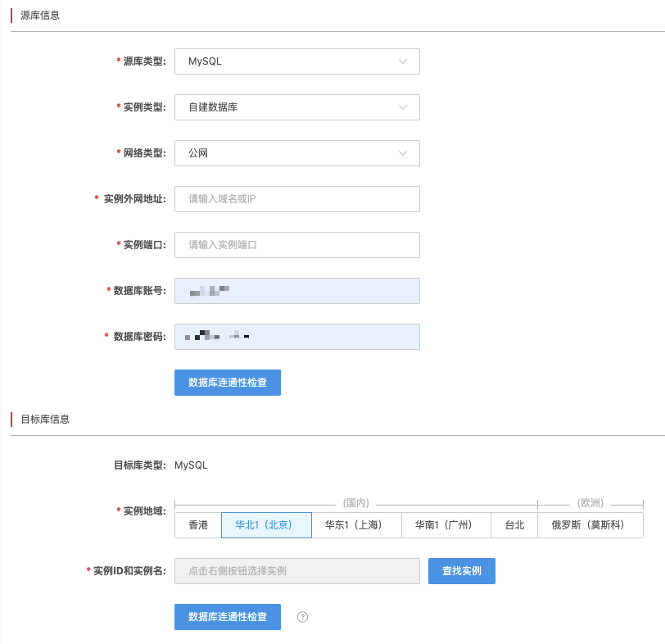Image resolution: width=665 pixels, height=644 pixels.
Task: Click the help icon beside target connectivity check
Action: 302,617
